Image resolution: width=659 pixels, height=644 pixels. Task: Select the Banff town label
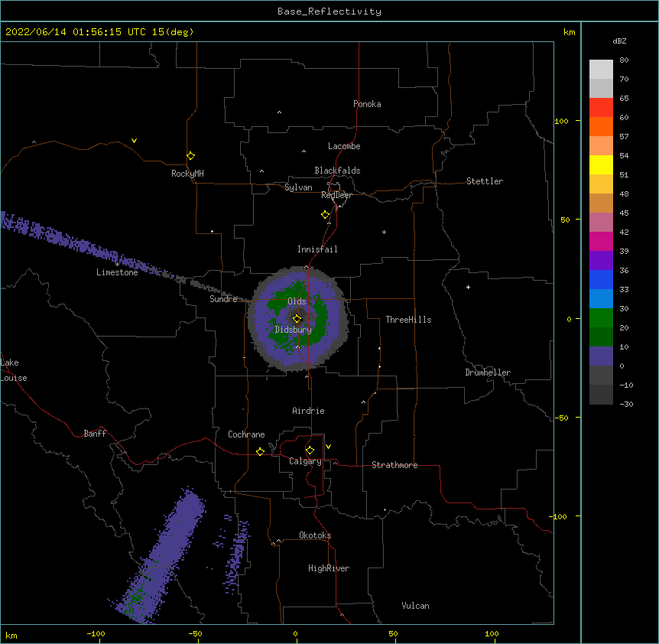pyautogui.click(x=95, y=434)
